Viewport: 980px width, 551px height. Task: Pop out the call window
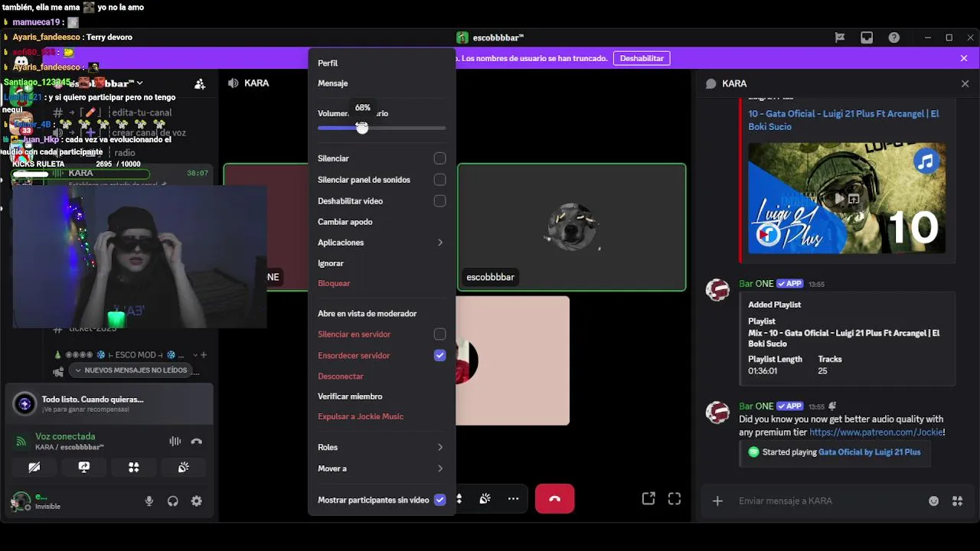click(648, 499)
